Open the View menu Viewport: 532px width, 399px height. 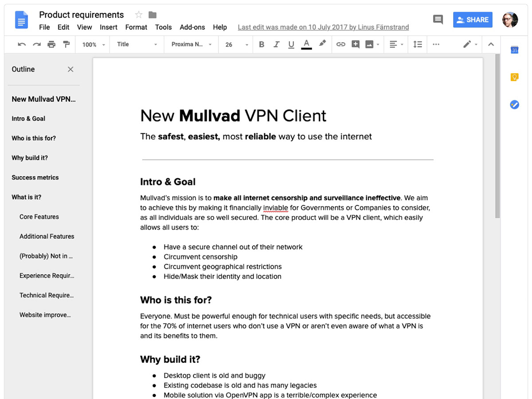tap(84, 27)
